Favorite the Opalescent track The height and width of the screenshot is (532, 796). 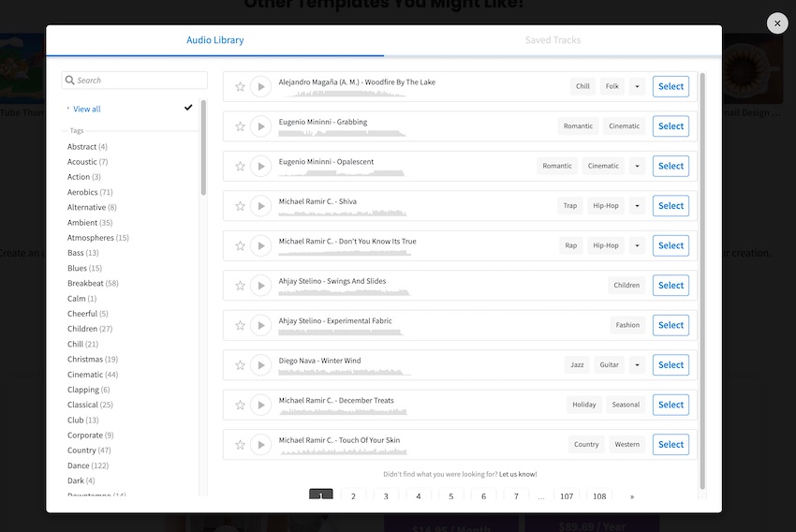[x=240, y=166]
